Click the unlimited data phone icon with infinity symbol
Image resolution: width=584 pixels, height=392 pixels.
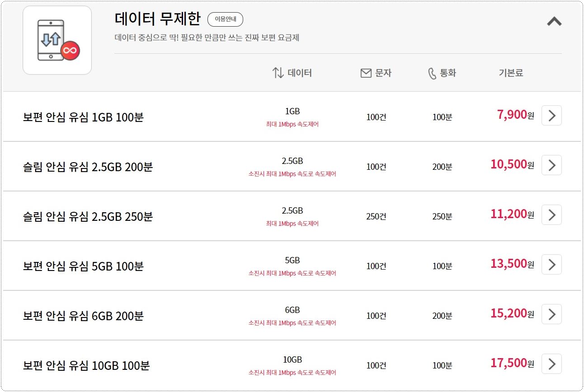click(57, 40)
